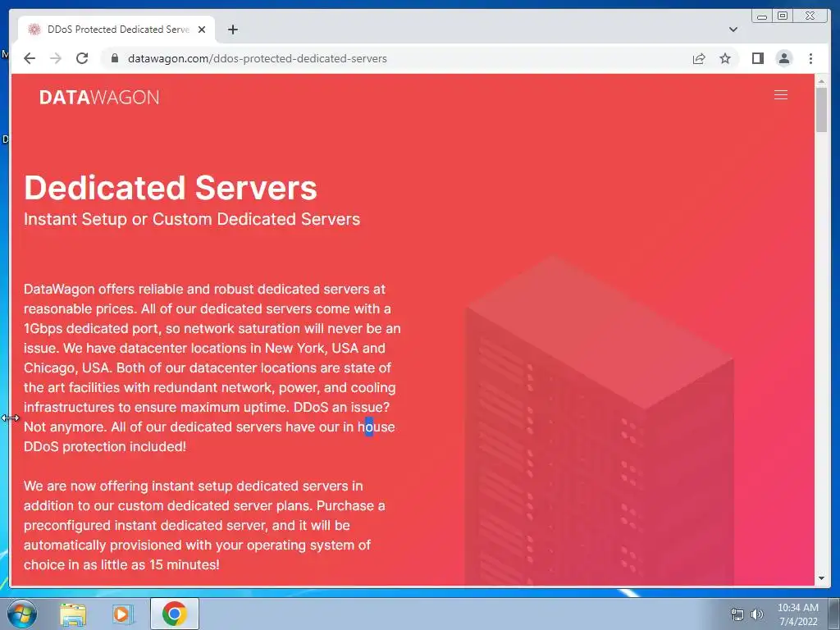Open Chrome's side panel
The width and height of the screenshot is (840, 630).
coord(757,58)
